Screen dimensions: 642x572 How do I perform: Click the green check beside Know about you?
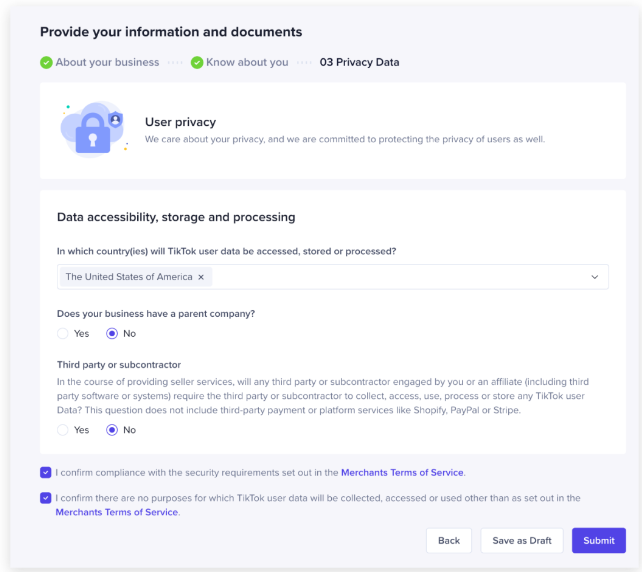[197, 62]
